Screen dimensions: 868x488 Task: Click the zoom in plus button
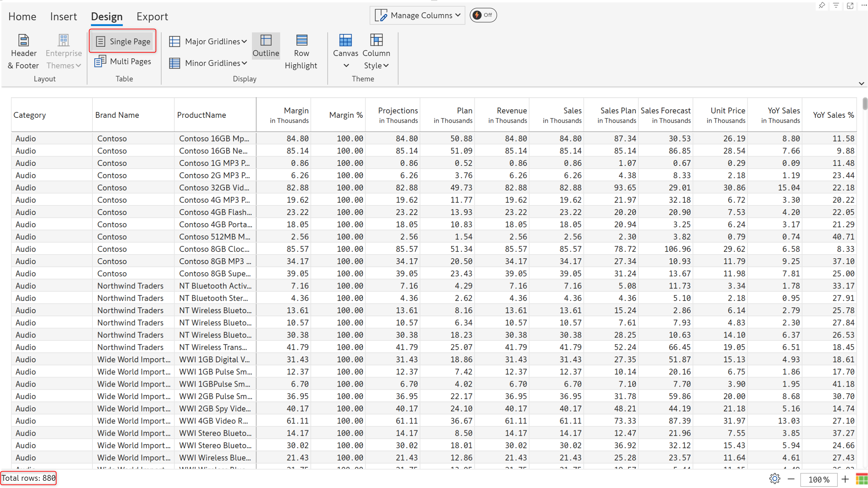845,479
